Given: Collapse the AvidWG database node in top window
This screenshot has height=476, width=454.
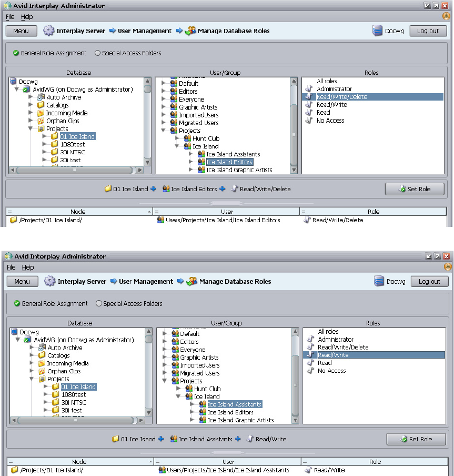Looking at the screenshot, I should [x=17, y=90].
